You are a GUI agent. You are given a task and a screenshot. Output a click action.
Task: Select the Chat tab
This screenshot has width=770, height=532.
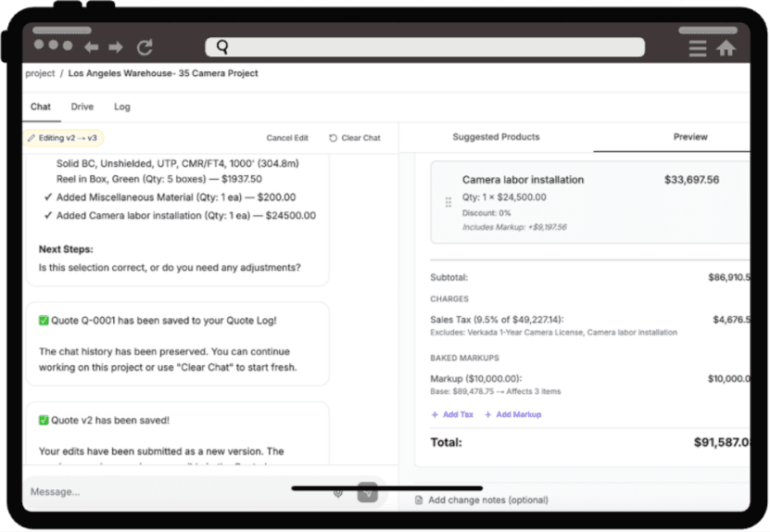(x=41, y=107)
